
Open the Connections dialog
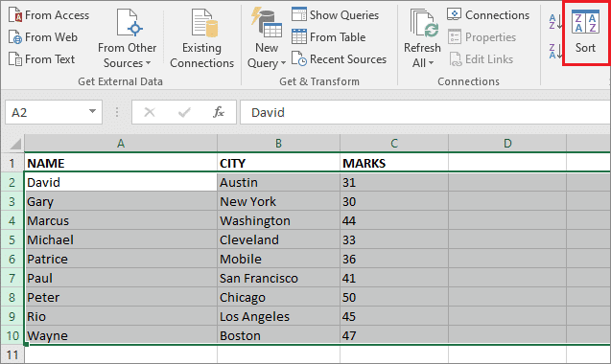pyautogui.click(x=488, y=15)
